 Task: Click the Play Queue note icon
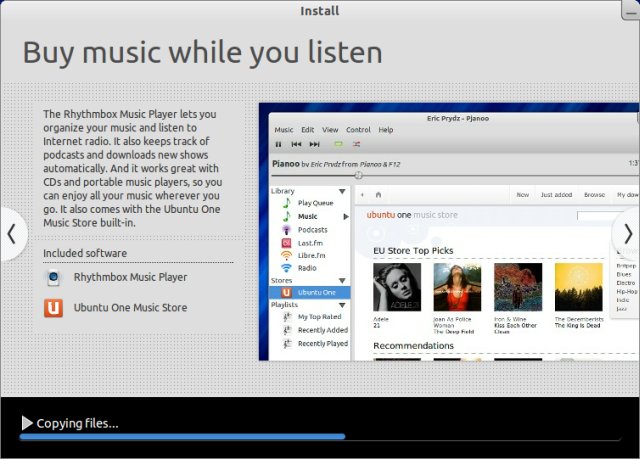[x=287, y=203]
